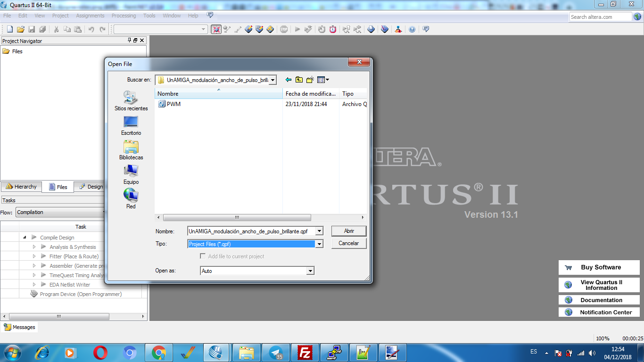
Task: Expand the Analysis & Synthesis task
Action: (x=33, y=247)
